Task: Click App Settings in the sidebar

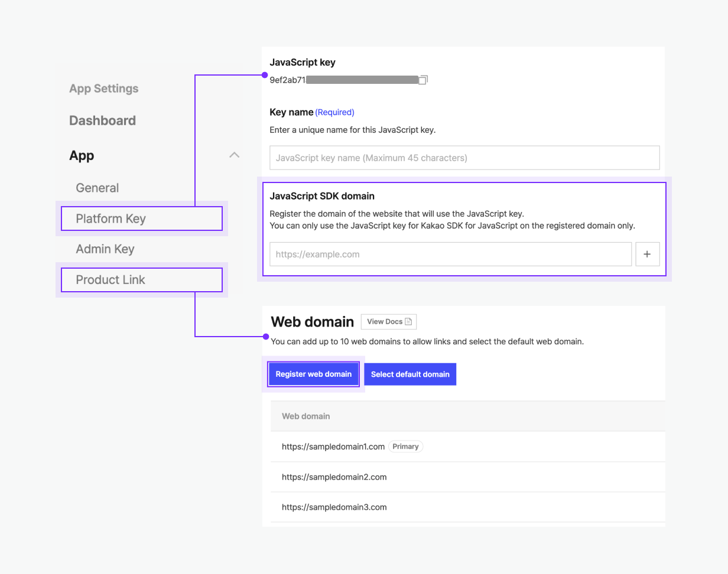Action: [103, 89]
